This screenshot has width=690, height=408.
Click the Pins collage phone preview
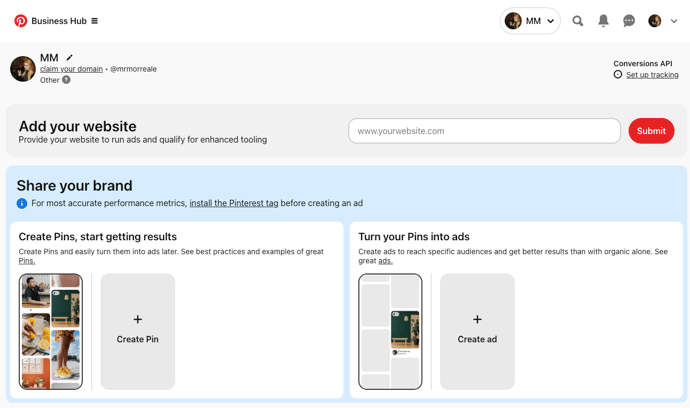51,331
